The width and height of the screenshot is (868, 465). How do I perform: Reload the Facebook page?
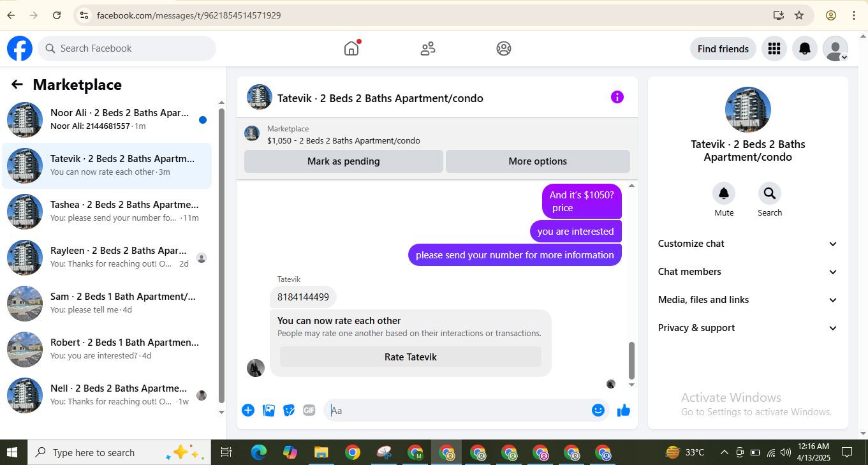[x=57, y=15]
